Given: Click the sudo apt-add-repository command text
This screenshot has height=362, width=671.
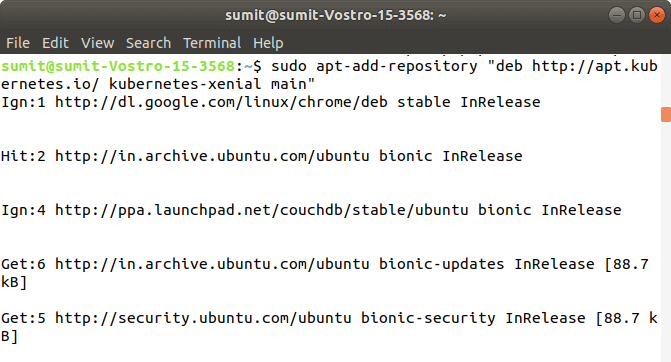Looking at the screenshot, I should [374, 66].
